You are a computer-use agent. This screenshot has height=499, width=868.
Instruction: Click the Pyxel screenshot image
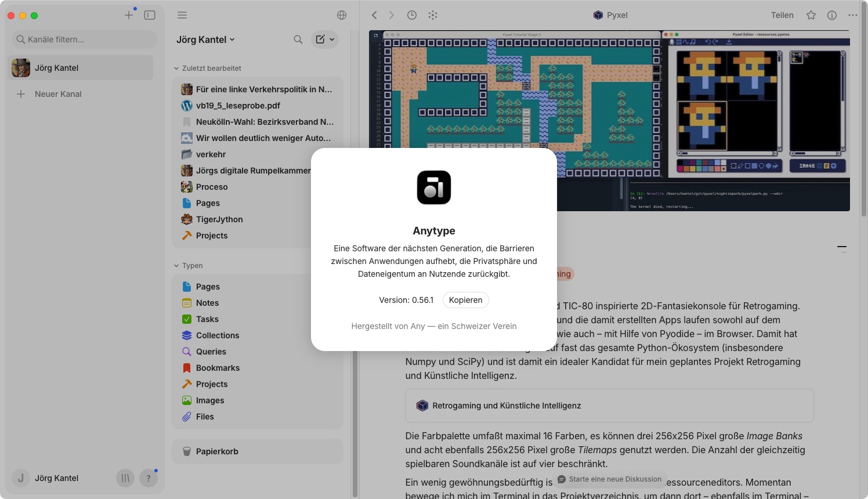point(609,121)
